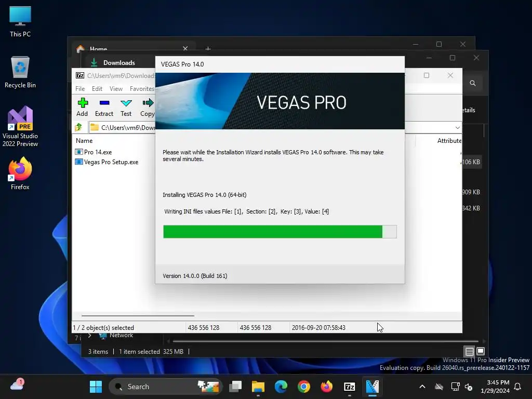Open the Windows Start menu
Image resolution: width=532 pixels, height=399 pixels.
pyautogui.click(x=96, y=387)
